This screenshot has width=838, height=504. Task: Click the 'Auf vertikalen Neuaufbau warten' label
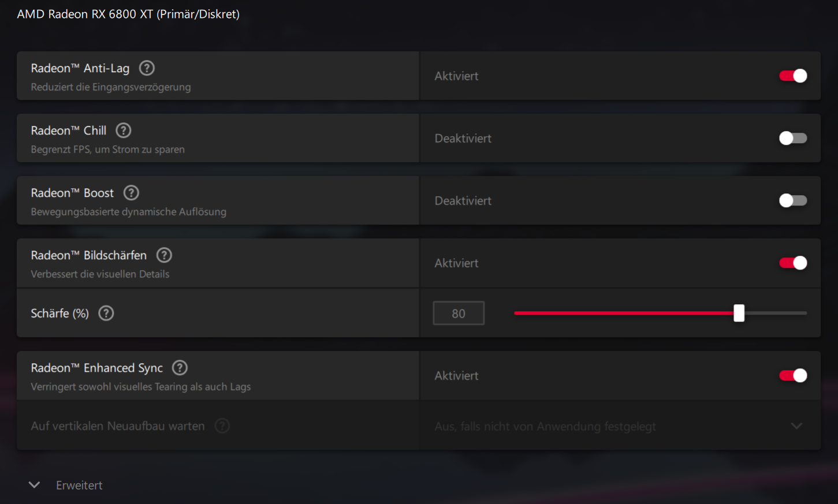click(x=118, y=426)
